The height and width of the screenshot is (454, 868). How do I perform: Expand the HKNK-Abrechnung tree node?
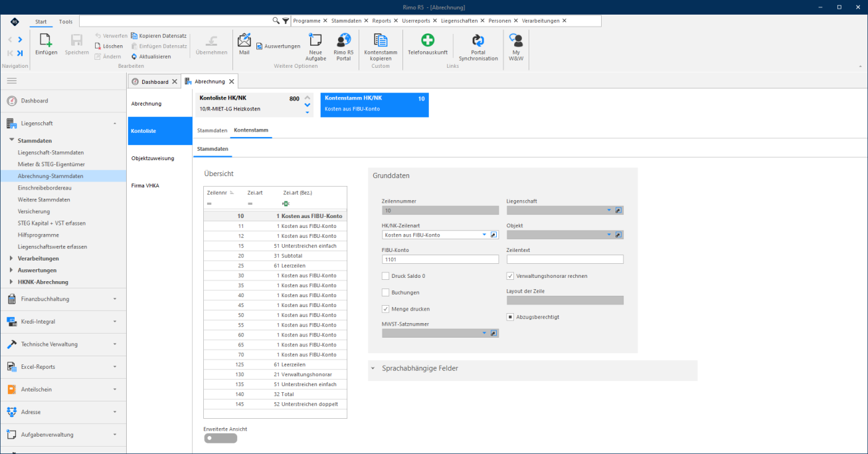click(x=11, y=282)
